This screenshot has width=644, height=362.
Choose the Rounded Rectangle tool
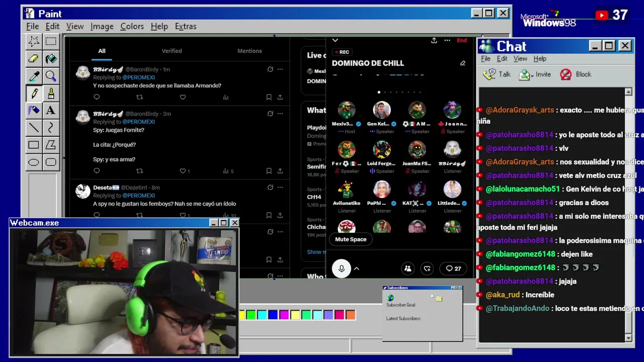[51, 162]
